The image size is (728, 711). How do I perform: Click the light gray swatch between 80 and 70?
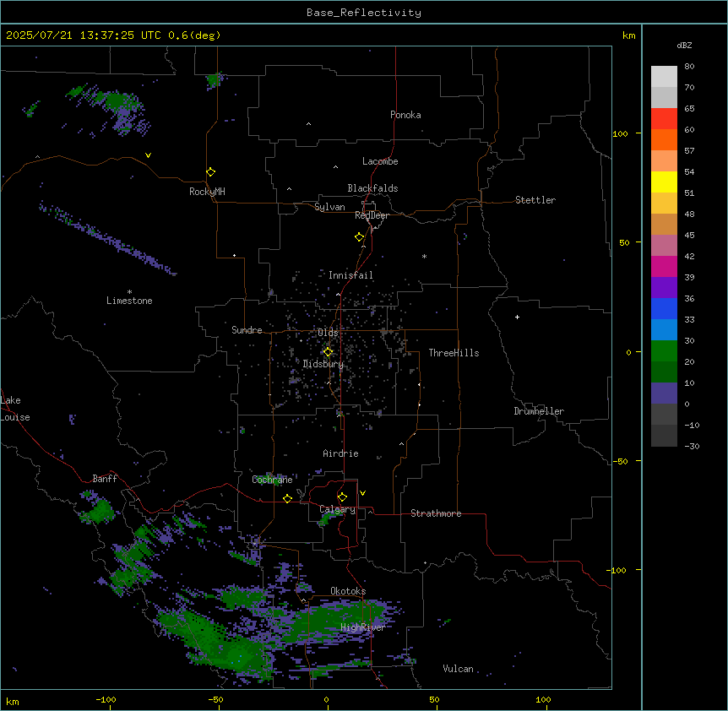click(x=664, y=77)
